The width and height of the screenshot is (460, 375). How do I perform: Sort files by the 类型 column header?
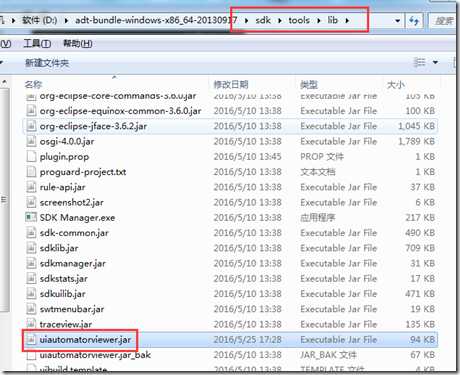pos(309,85)
